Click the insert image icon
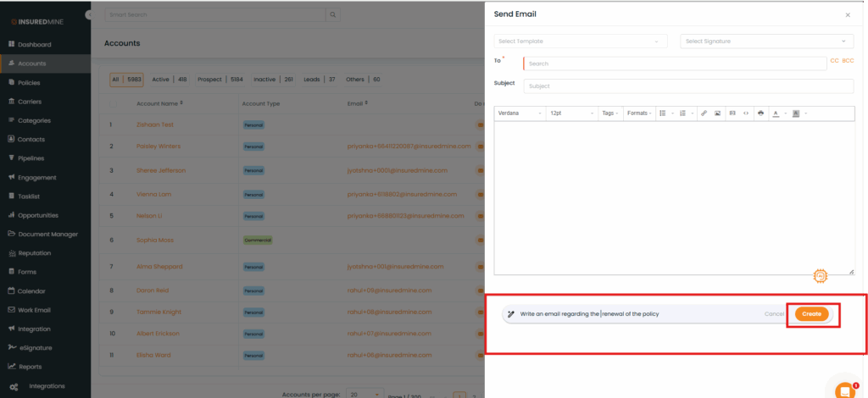Image resolution: width=868 pixels, height=398 pixels. click(x=717, y=113)
